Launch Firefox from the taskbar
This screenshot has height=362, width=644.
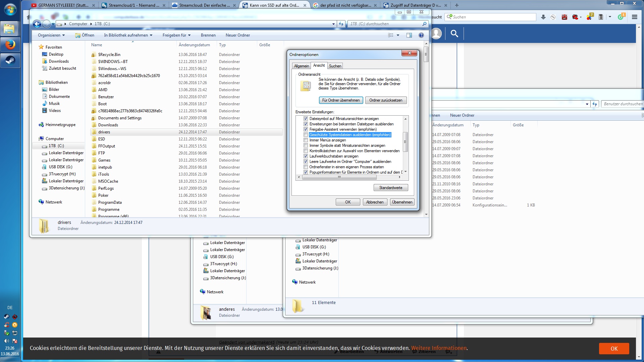(10, 45)
